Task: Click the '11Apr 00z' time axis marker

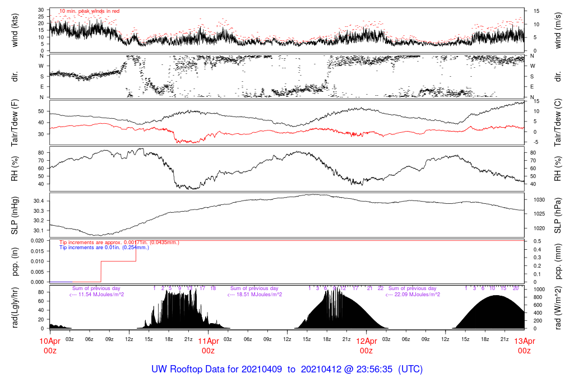Action: pos(209,346)
